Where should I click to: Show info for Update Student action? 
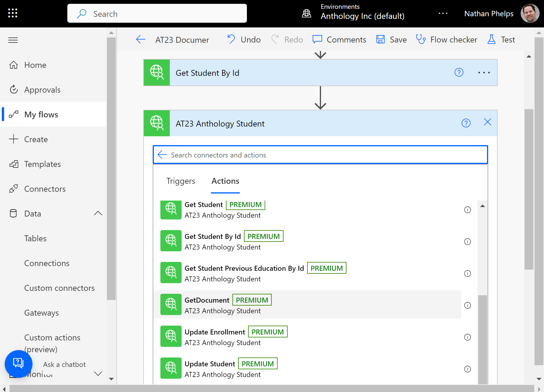[x=468, y=369]
